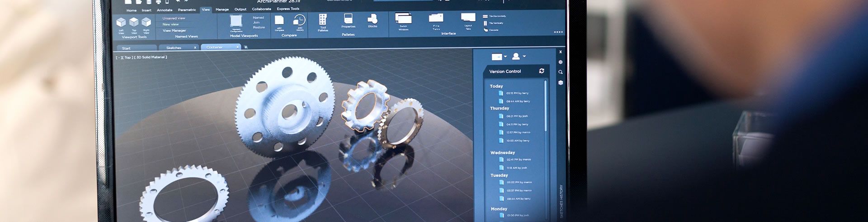
Task: Open the user account dropdown in panel
Action: pos(519,57)
